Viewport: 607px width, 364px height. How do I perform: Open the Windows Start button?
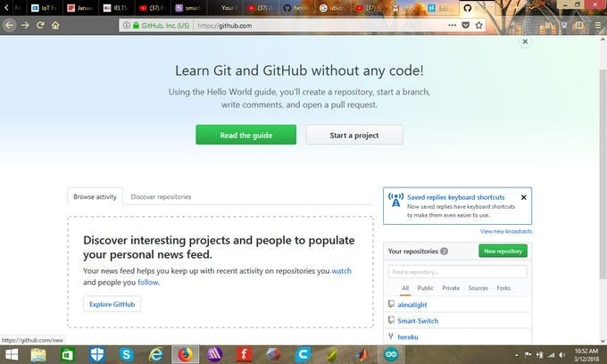pyautogui.click(x=12, y=355)
